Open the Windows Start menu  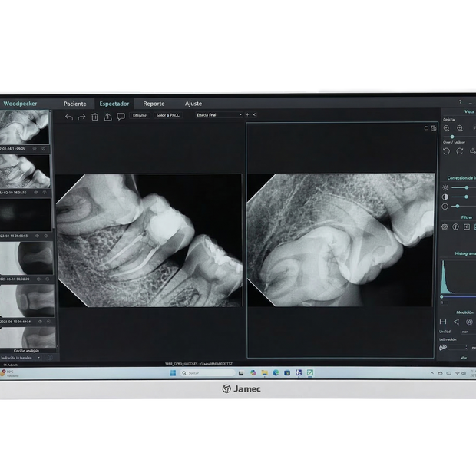coord(173,373)
